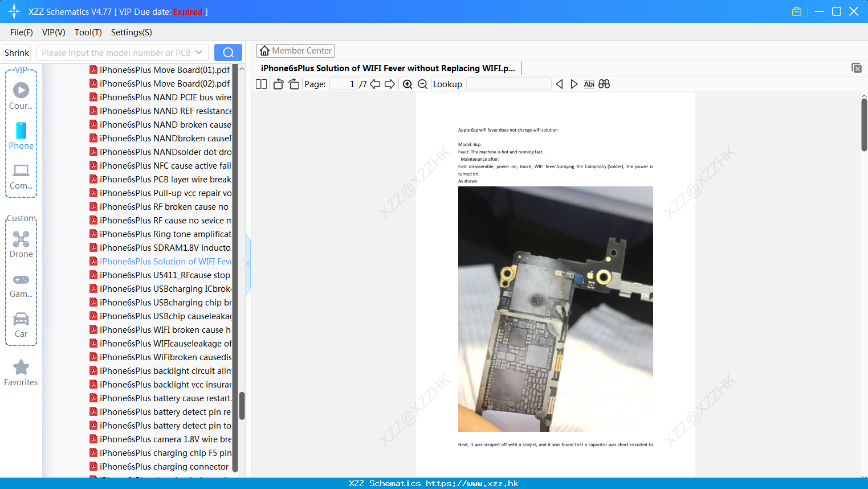Find previous lookup match

(x=559, y=84)
